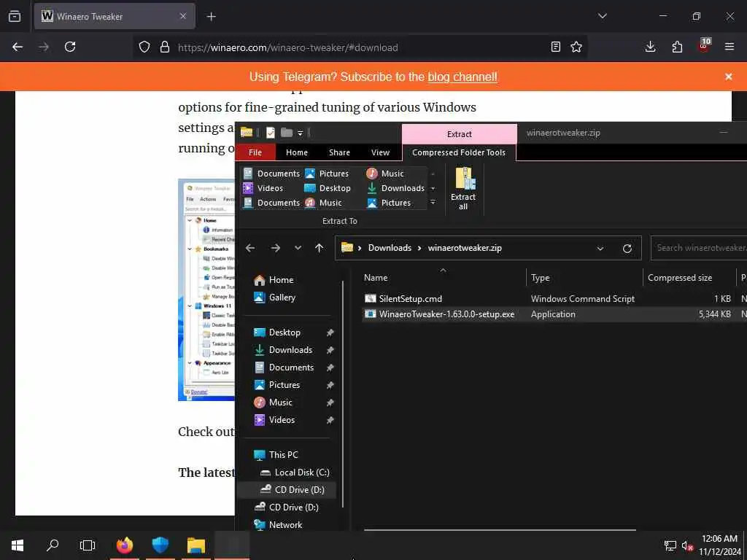Click winaerotweaker.zip breadcrumb segment
Image resolution: width=747 pixels, height=560 pixels.
[465, 248]
